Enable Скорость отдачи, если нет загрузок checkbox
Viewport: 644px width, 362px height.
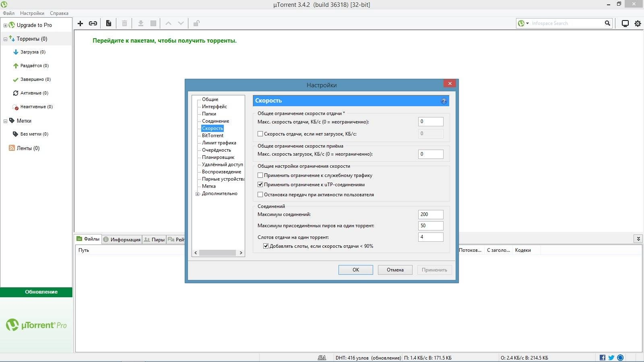[260, 134]
